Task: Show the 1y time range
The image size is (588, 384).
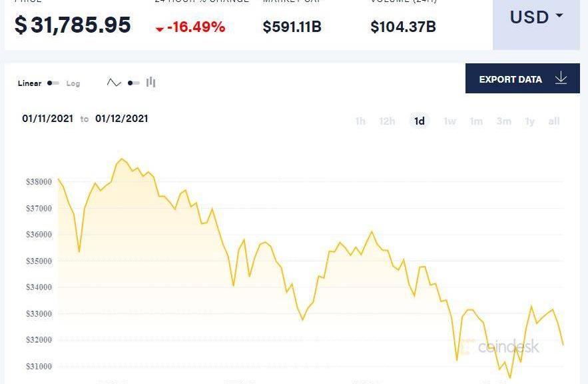Action: (529, 121)
